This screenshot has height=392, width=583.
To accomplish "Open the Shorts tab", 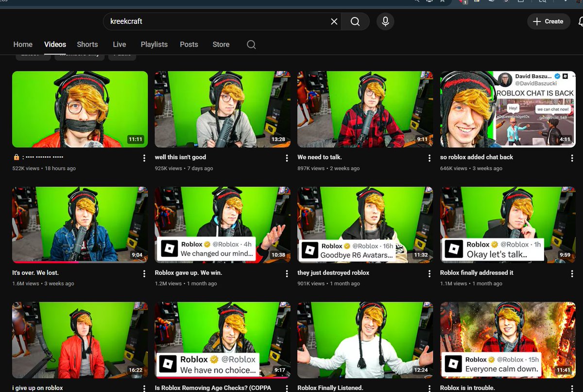I will [x=87, y=44].
